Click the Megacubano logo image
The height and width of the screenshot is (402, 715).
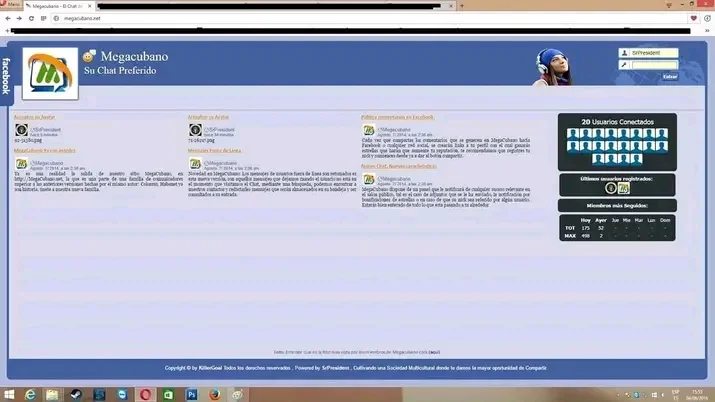(50, 73)
